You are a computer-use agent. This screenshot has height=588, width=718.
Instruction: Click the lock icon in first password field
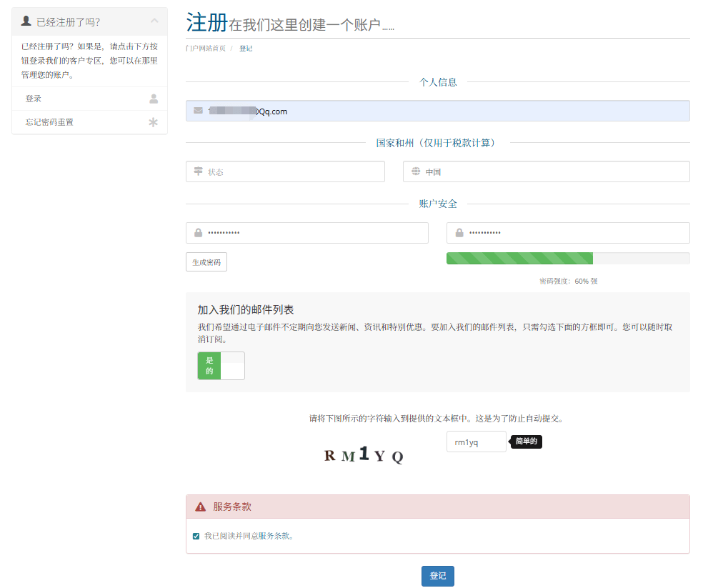click(x=198, y=233)
